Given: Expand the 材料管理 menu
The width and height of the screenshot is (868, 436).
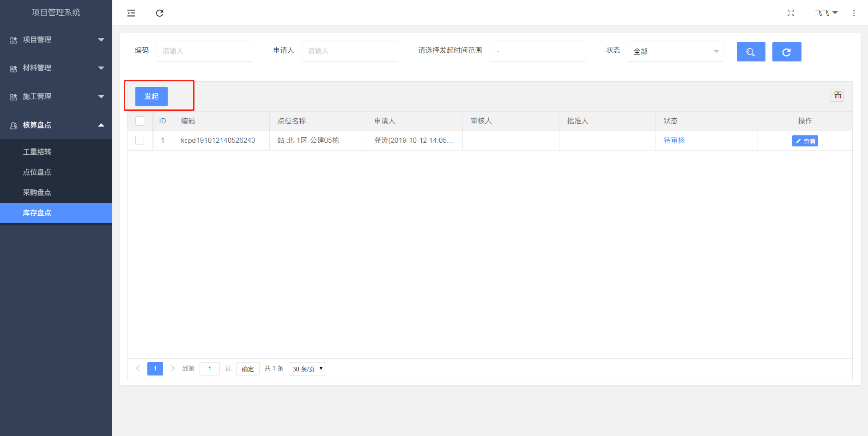Looking at the screenshot, I should [101, 68].
